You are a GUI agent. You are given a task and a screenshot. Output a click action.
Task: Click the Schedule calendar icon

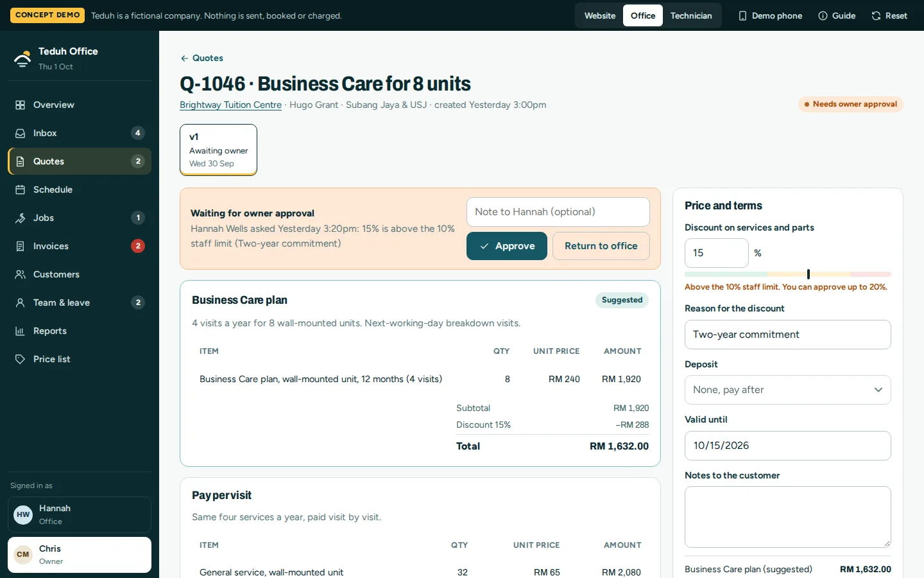coord(20,189)
